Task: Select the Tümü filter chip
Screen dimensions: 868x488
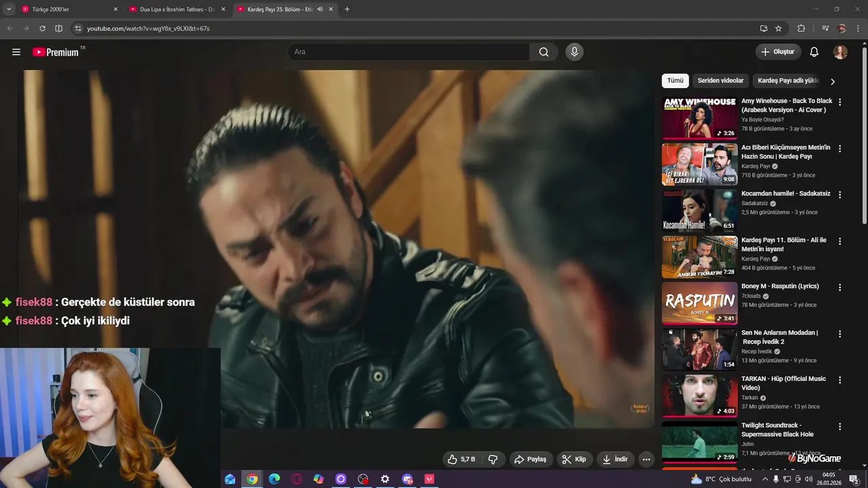Action: coord(675,81)
